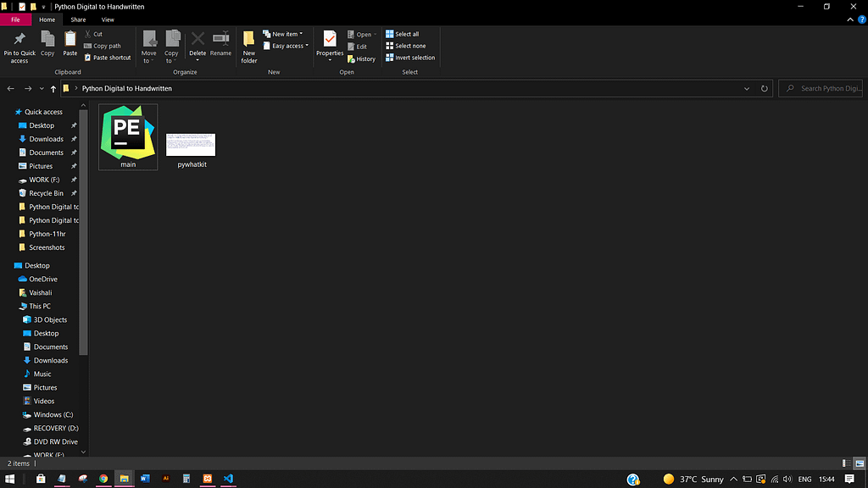The height and width of the screenshot is (488, 868).
Task: Switch to details view in status bar
Action: (x=844, y=463)
